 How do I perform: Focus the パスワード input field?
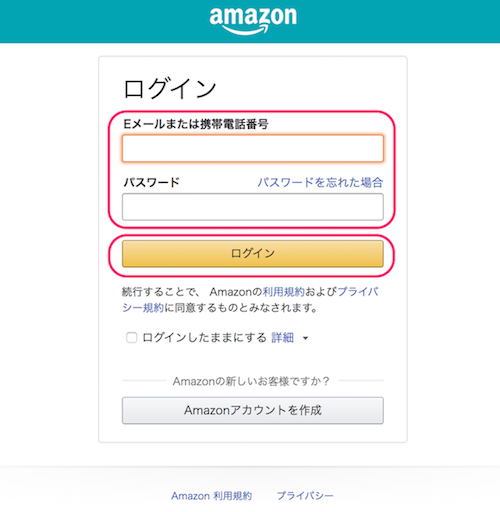[253, 207]
